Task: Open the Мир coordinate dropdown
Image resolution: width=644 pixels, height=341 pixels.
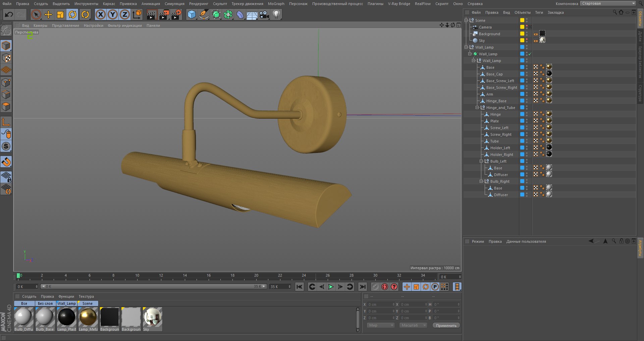Action: [381, 325]
